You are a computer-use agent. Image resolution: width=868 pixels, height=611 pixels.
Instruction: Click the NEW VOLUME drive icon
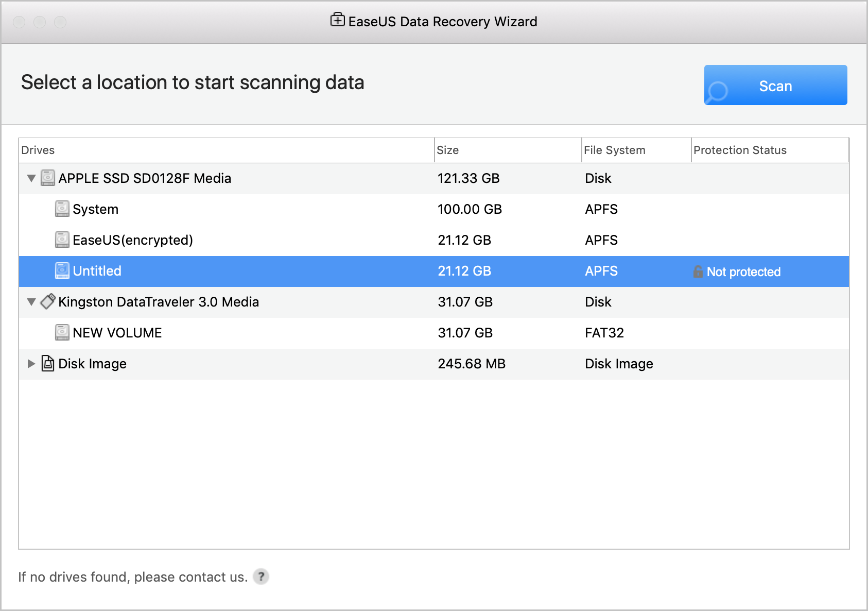tap(62, 333)
